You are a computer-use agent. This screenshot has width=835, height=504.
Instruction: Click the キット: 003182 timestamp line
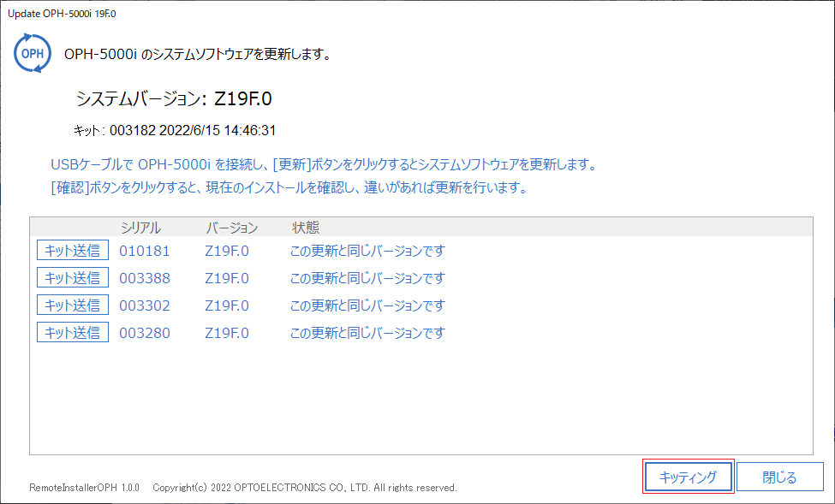[176, 130]
